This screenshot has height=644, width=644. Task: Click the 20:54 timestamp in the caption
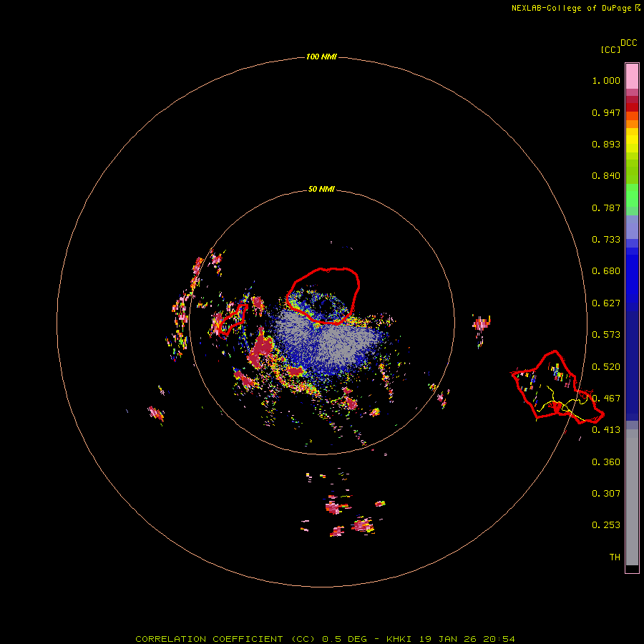[x=499, y=639]
